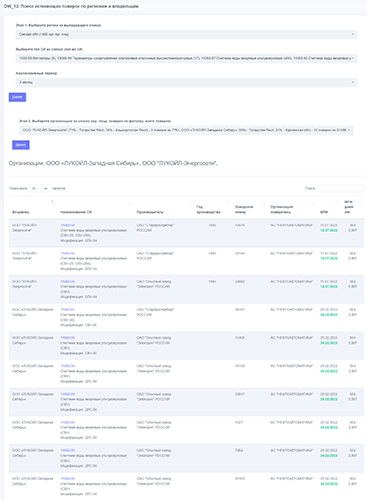367x500 pixels.
Task: Select the production year cell reading 1997
Action: pos(212,282)
